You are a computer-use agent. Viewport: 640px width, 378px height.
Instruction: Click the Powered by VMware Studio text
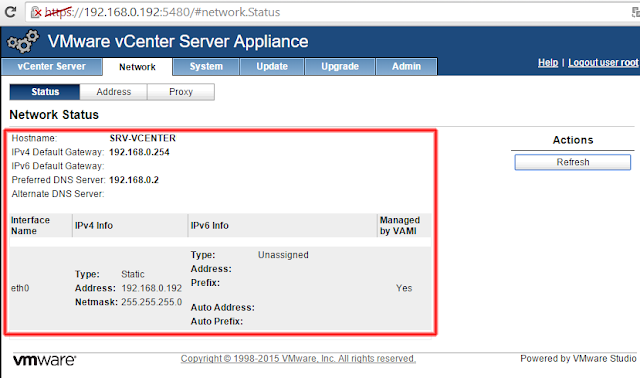(578, 358)
